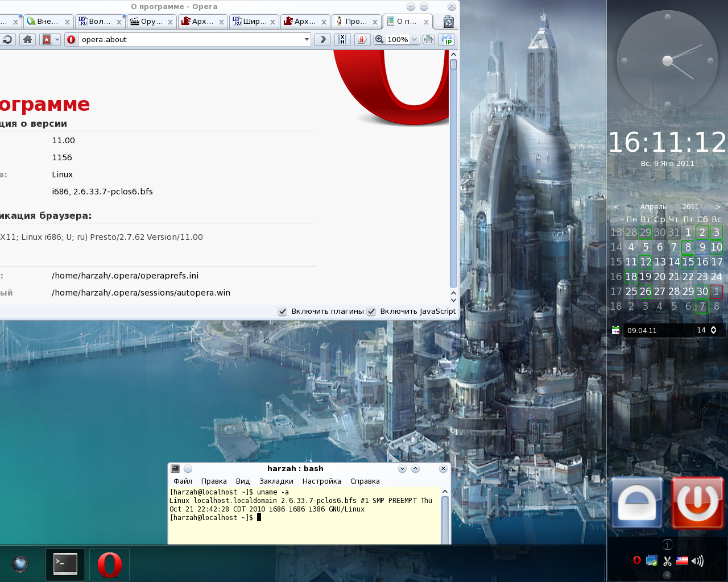This screenshot has height=582, width=728.
Task: Open the Закладки menu in Konsole
Action: coord(276,481)
